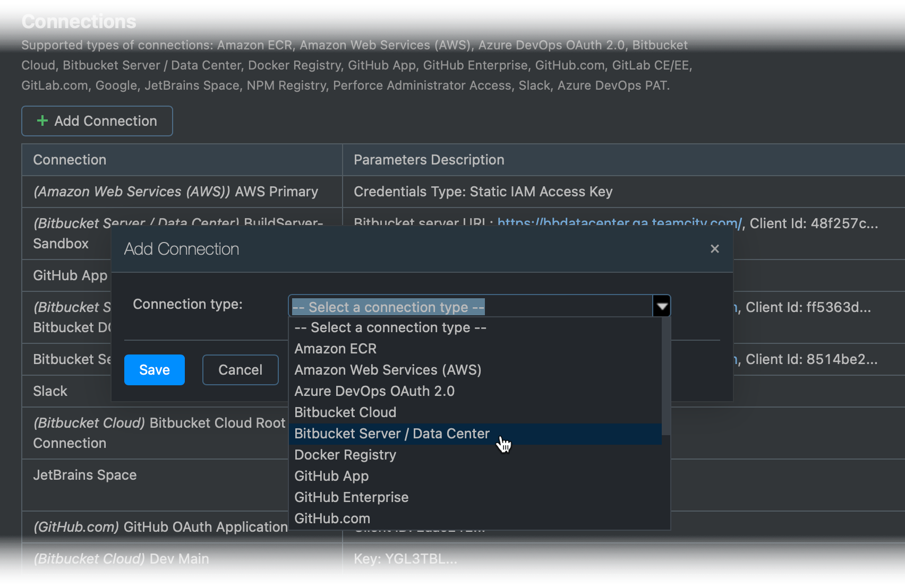This screenshot has width=905, height=588.
Task: Open the connection type dropdown arrow
Action: tap(661, 306)
